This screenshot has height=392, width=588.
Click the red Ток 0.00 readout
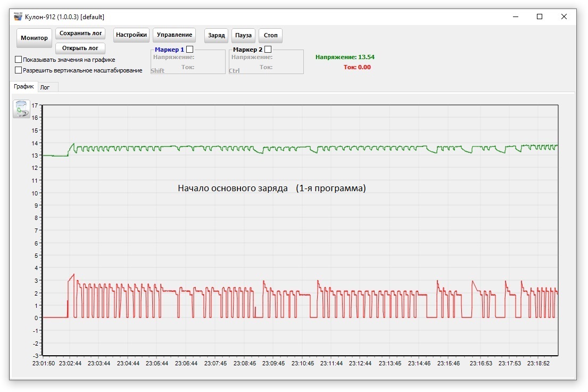coord(357,67)
